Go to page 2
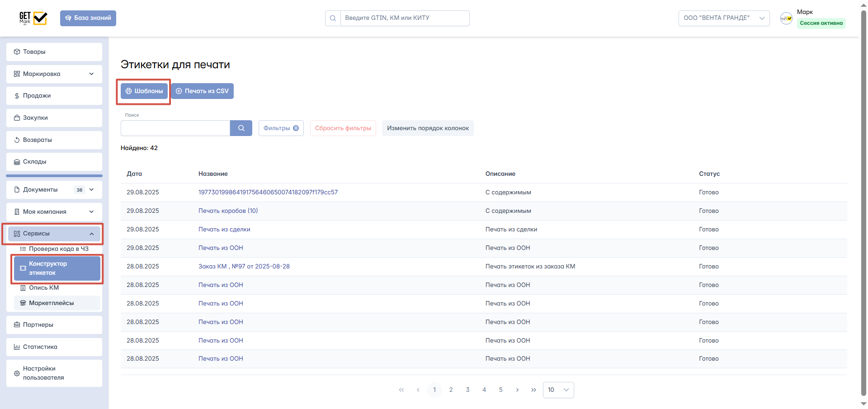 click(451, 390)
